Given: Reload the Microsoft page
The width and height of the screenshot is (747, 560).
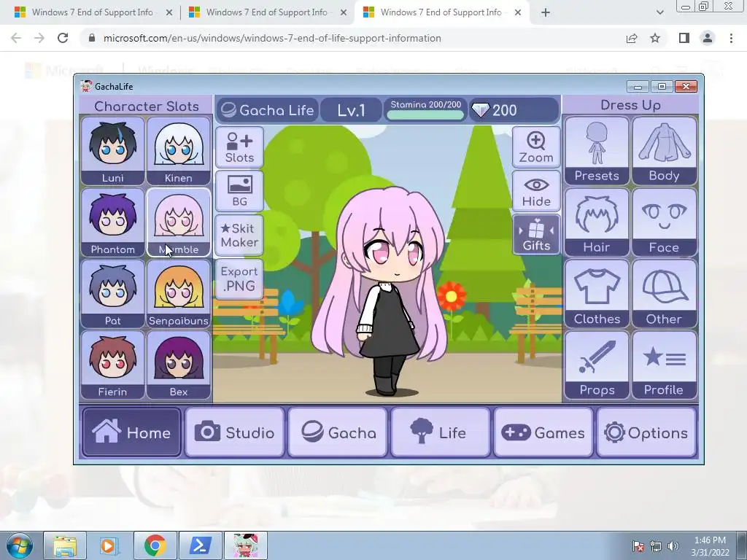Looking at the screenshot, I should tap(63, 38).
